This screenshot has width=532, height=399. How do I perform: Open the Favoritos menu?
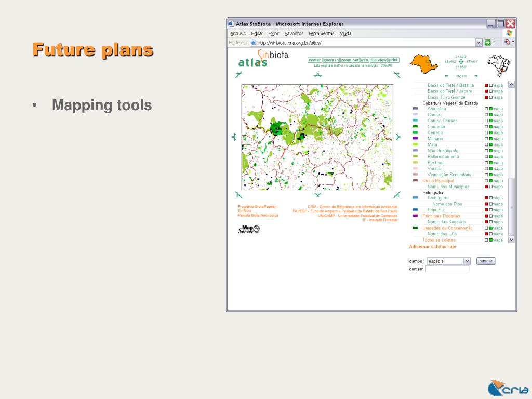pos(294,34)
